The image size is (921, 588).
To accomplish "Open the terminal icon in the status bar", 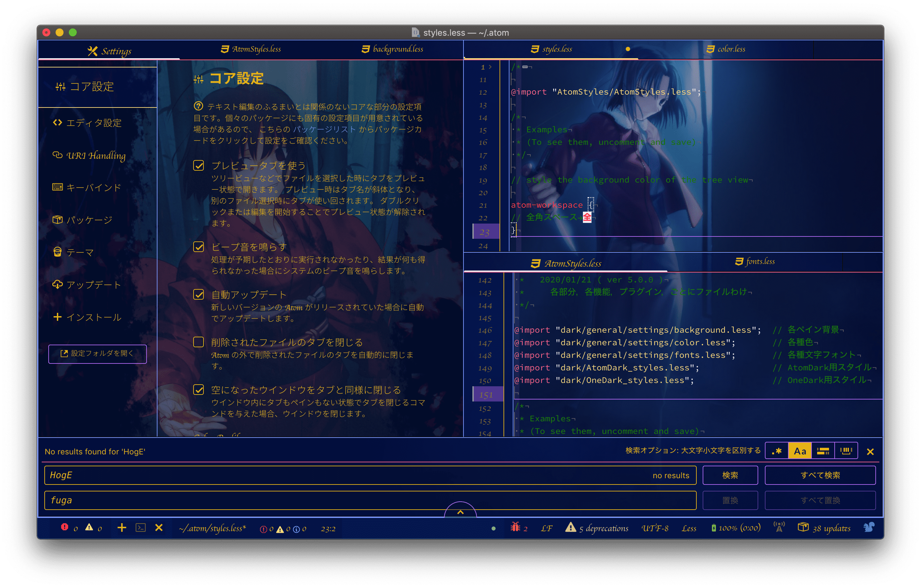I will pyautogui.click(x=141, y=528).
